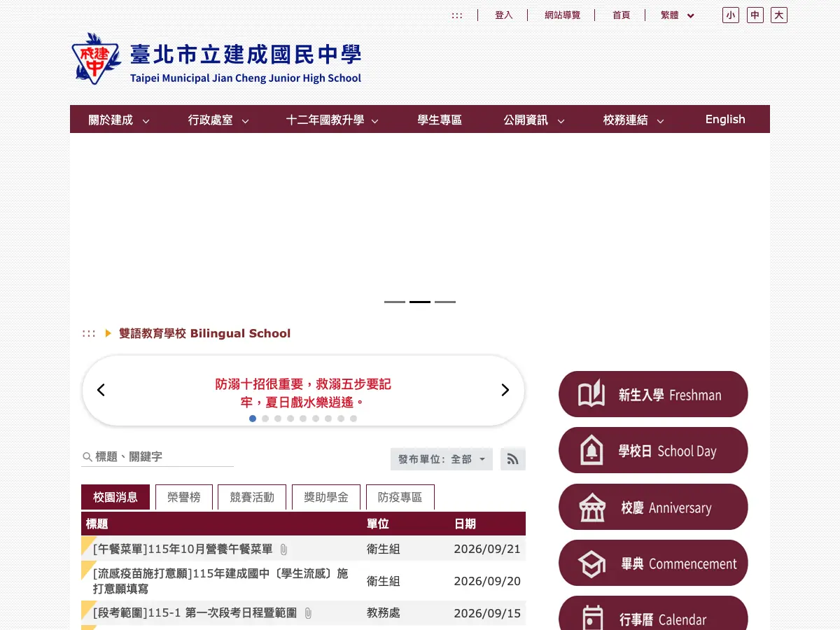The image size is (840, 630).
Task: Click the Commencement graduation cap icon
Action: [x=591, y=563]
